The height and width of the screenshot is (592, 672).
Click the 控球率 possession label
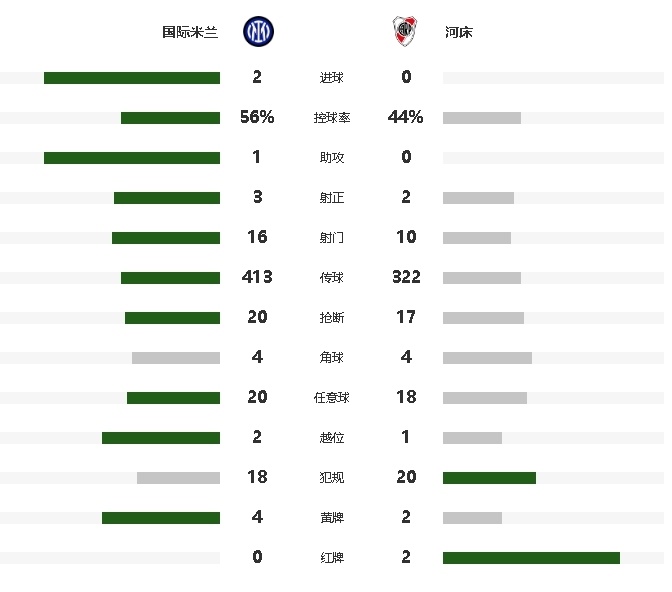[332, 117]
